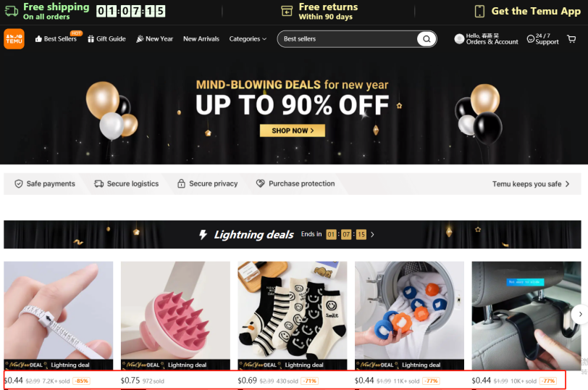Expand the Lightning deals timer chevron
The height and width of the screenshot is (390, 588).
point(372,235)
